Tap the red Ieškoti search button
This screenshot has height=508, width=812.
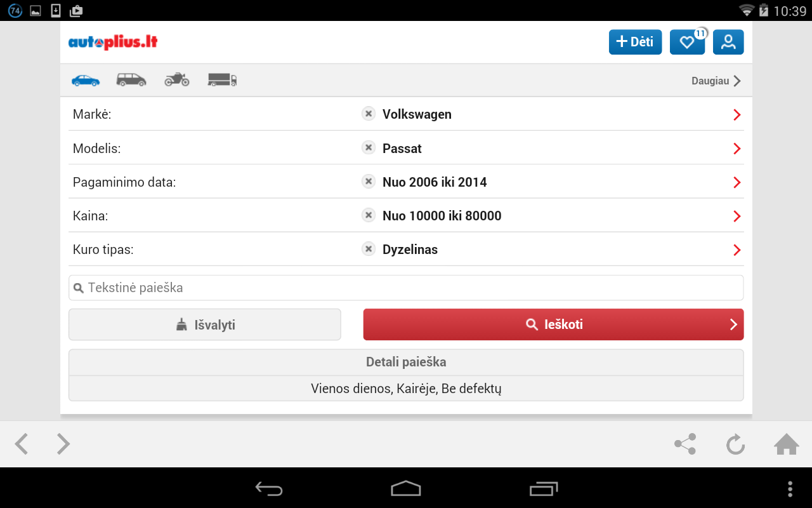coord(553,324)
